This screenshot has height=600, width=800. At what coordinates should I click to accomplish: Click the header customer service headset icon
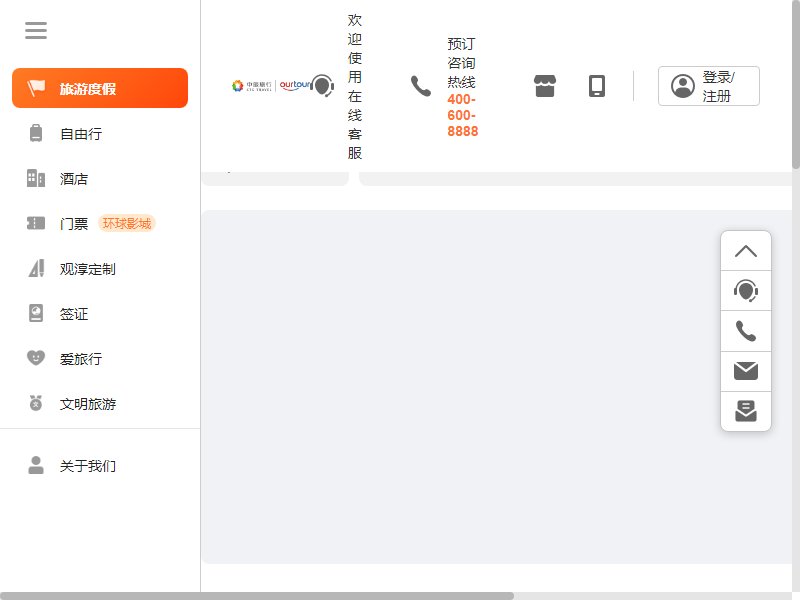[x=322, y=85]
